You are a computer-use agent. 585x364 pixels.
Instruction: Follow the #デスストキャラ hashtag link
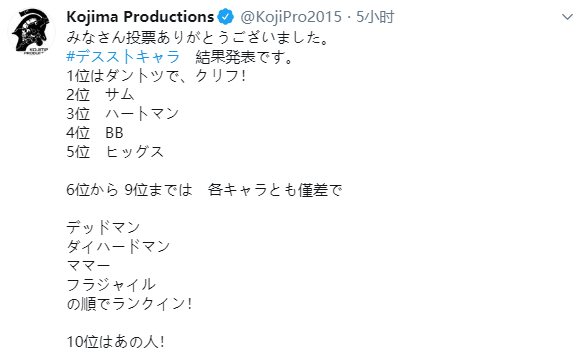123,57
